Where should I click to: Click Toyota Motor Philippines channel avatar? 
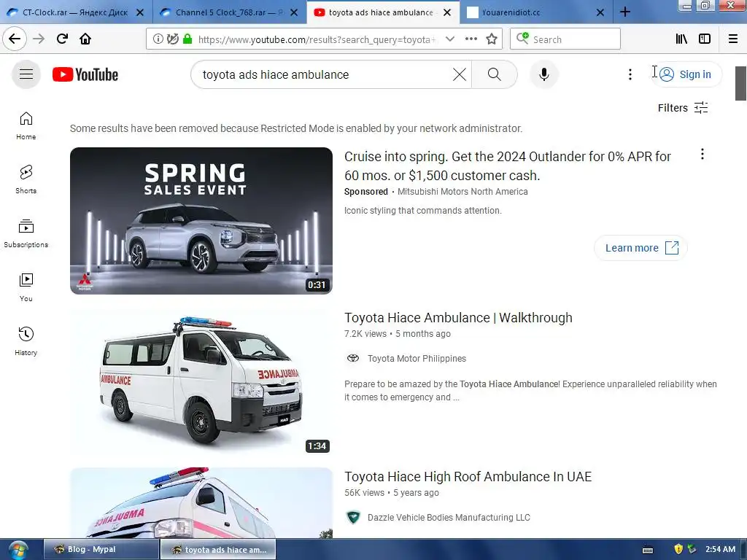[353, 358]
